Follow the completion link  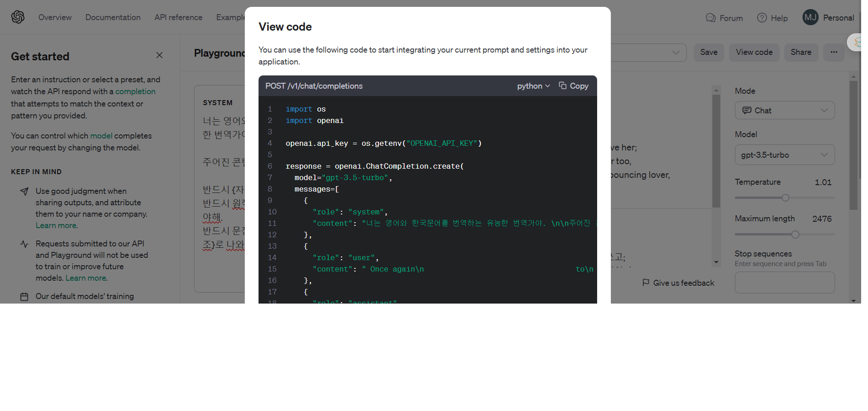(x=135, y=91)
